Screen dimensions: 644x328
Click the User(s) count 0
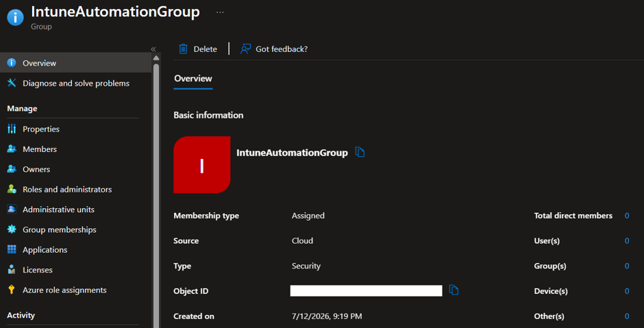(x=627, y=241)
